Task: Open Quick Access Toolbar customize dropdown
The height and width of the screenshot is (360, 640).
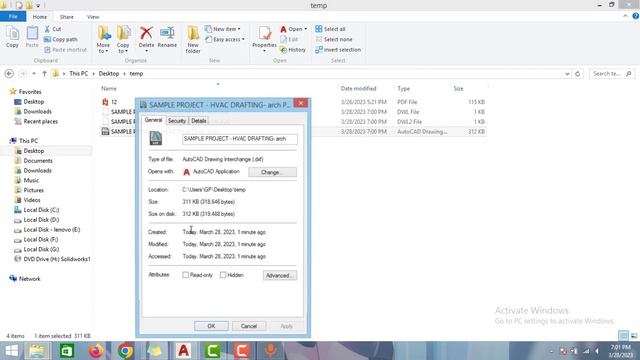Action: pos(38,5)
